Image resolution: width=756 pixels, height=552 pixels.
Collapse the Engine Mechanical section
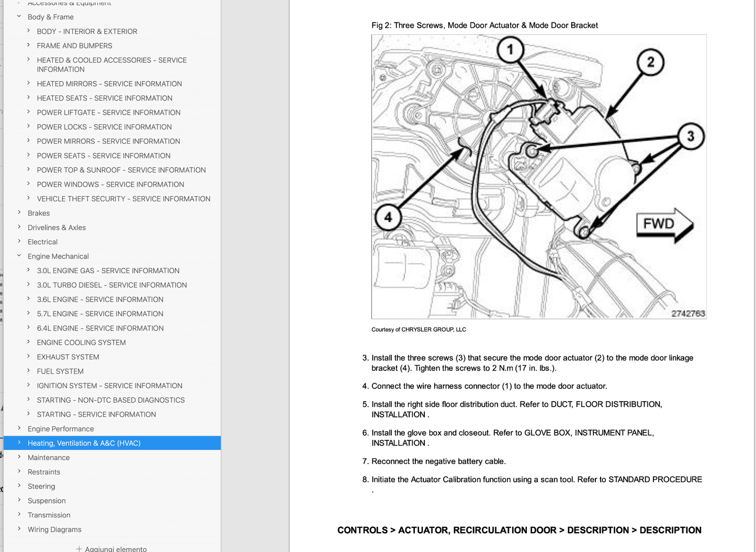tap(19, 256)
